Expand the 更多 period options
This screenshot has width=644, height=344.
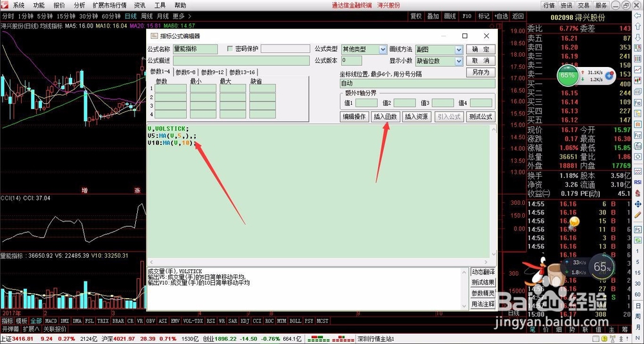181,17
